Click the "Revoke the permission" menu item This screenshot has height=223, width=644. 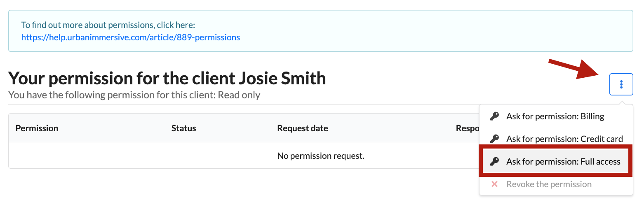(549, 184)
